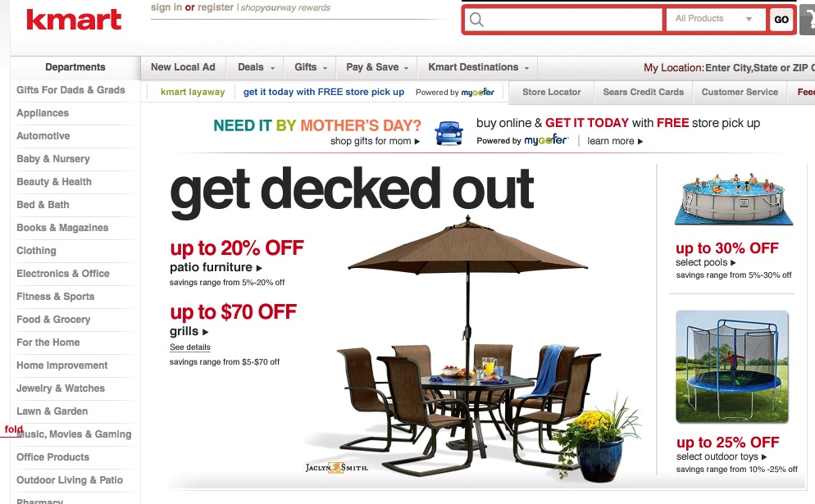Expand the Kmart Destinations menu
The height and width of the screenshot is (504, 815).
tap(478, 67)
